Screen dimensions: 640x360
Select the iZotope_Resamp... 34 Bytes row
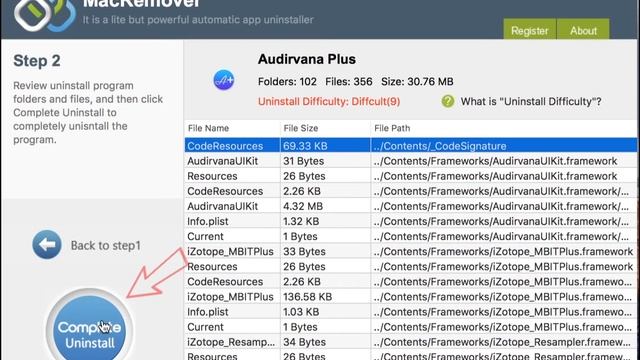(411, 342)
